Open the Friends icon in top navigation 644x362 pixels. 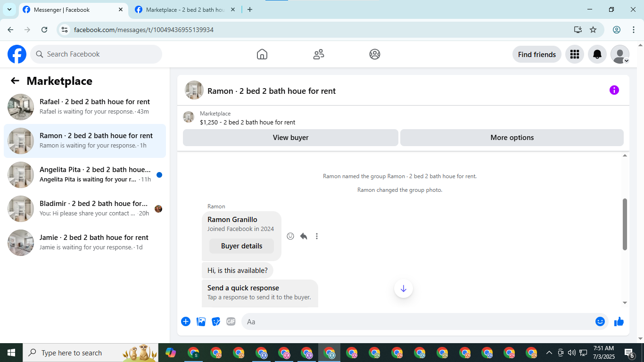(x=319, y=54)
